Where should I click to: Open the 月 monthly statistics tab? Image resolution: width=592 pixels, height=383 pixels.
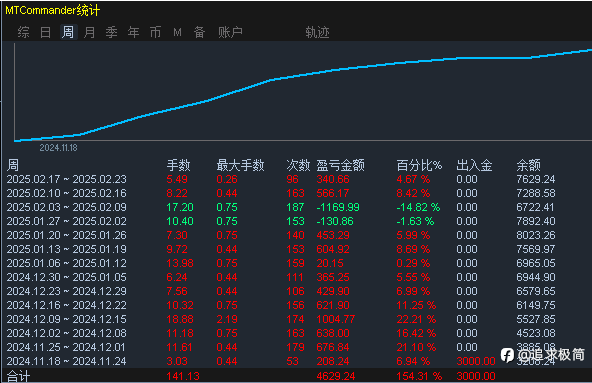tap(89, 32)
